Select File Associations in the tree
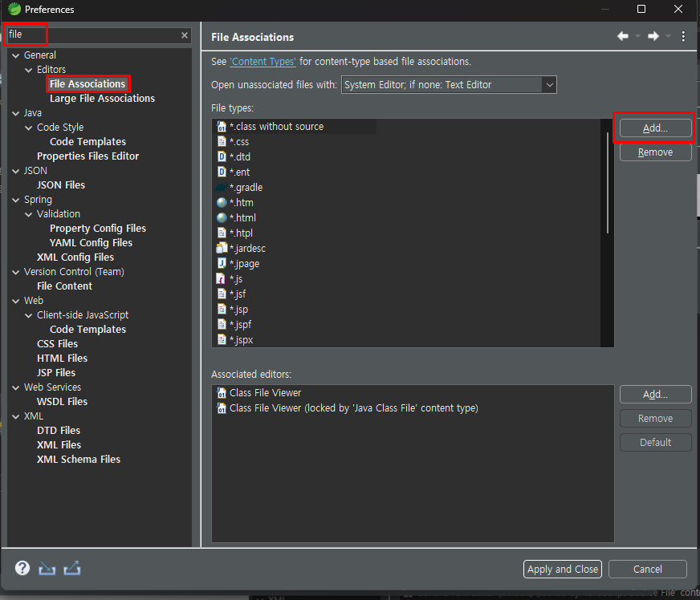 coord(87,84)
